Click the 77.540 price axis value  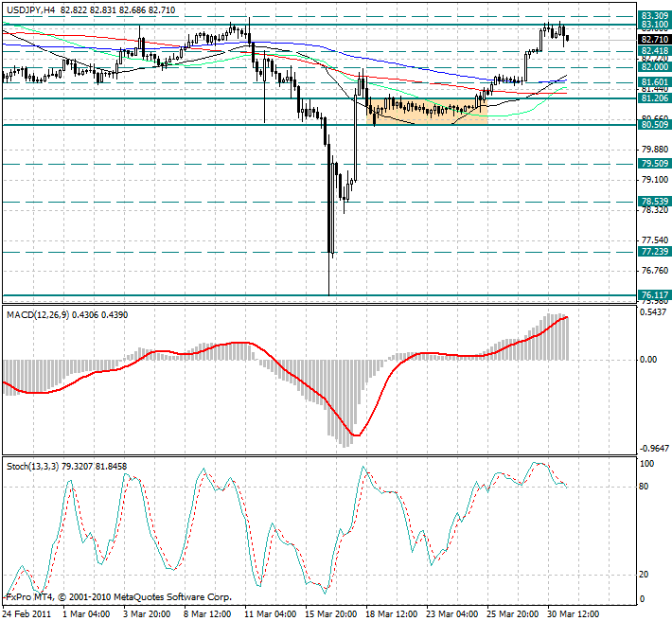point(655,240)
